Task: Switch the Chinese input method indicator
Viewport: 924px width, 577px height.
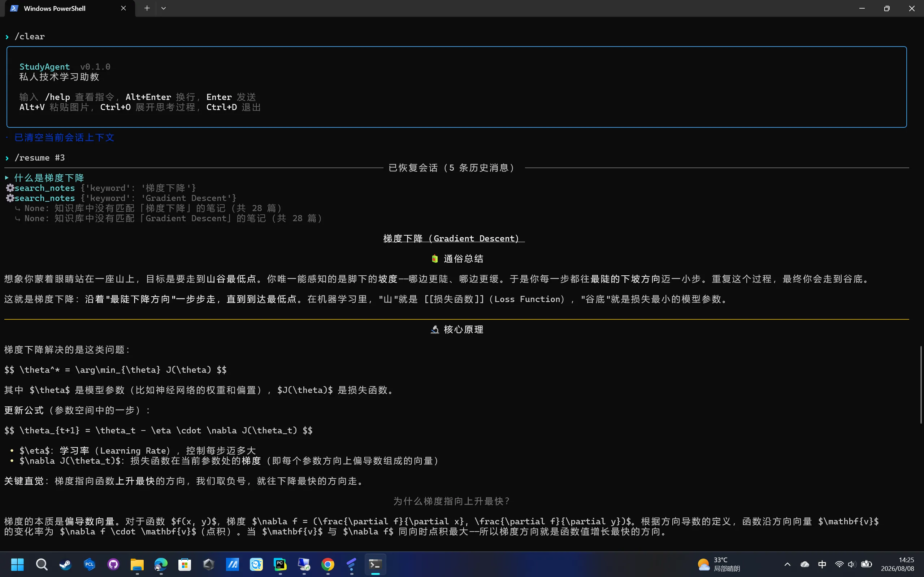Action: point(822,564)
